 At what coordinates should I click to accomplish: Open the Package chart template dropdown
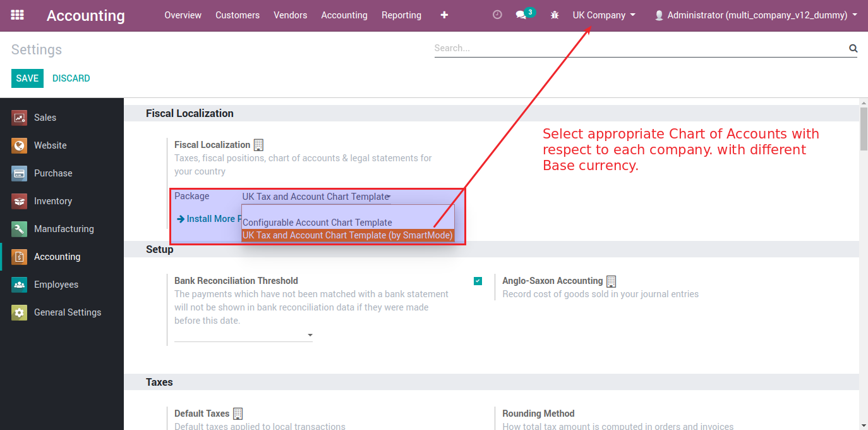(316, 197)
